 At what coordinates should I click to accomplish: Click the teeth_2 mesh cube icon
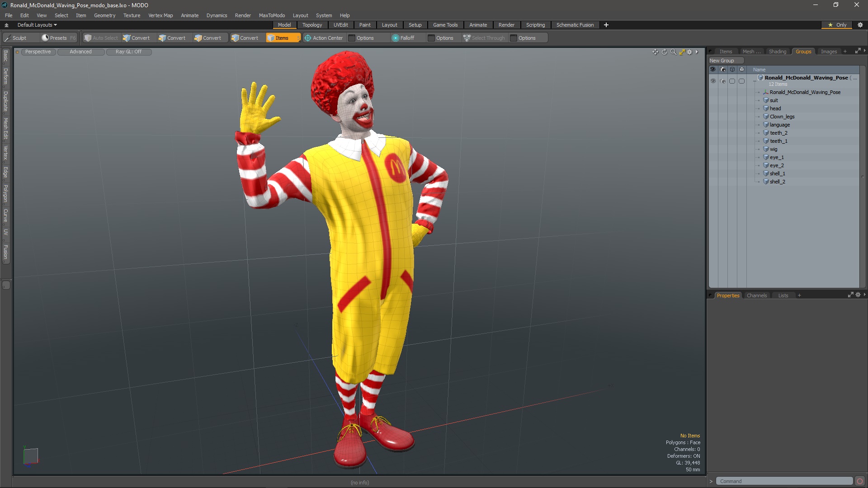(x=766, y=133)
